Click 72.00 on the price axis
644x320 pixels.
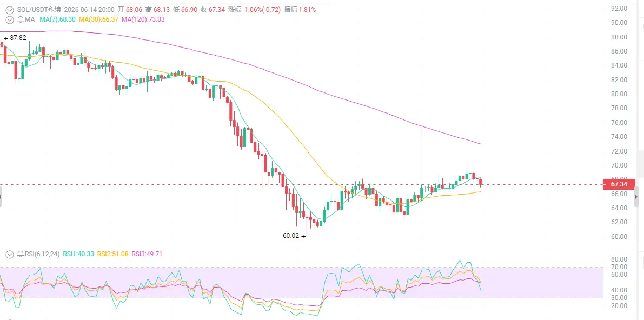tap(619, 151)
